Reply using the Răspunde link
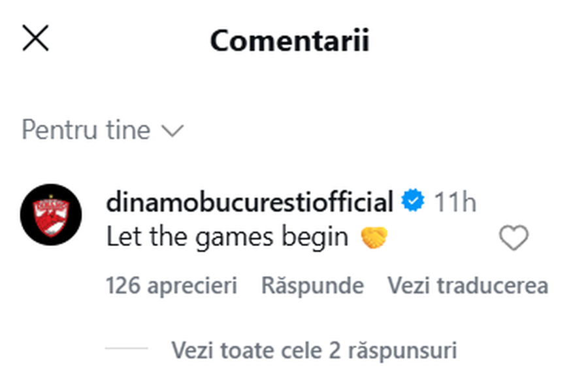The height and width of the screenshot is (380, 588). (312, 286)
